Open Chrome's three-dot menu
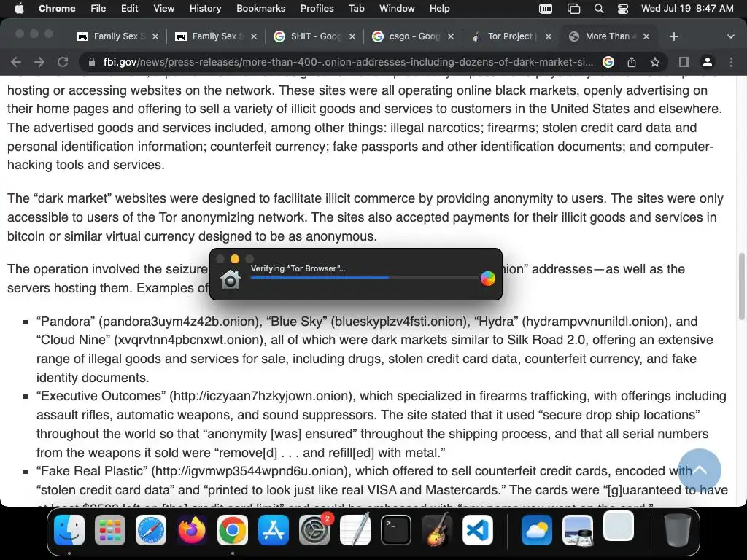 pos(731,62)
